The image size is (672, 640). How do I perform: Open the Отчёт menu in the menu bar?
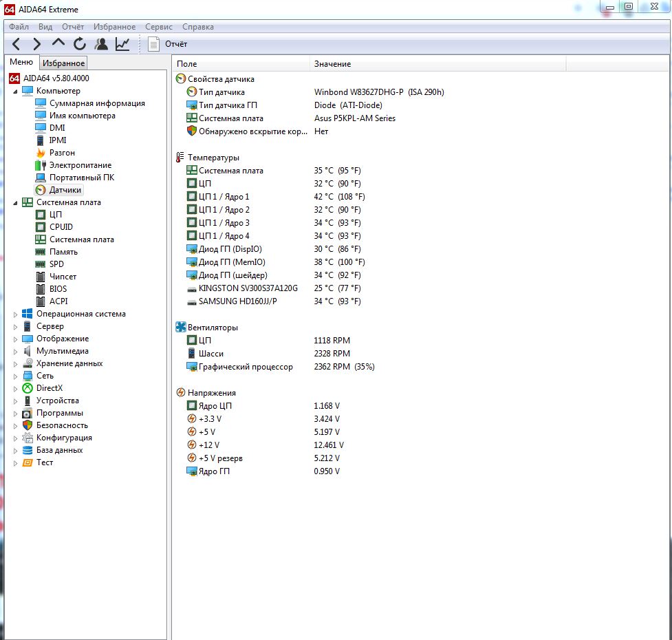(x=73, y=27)
